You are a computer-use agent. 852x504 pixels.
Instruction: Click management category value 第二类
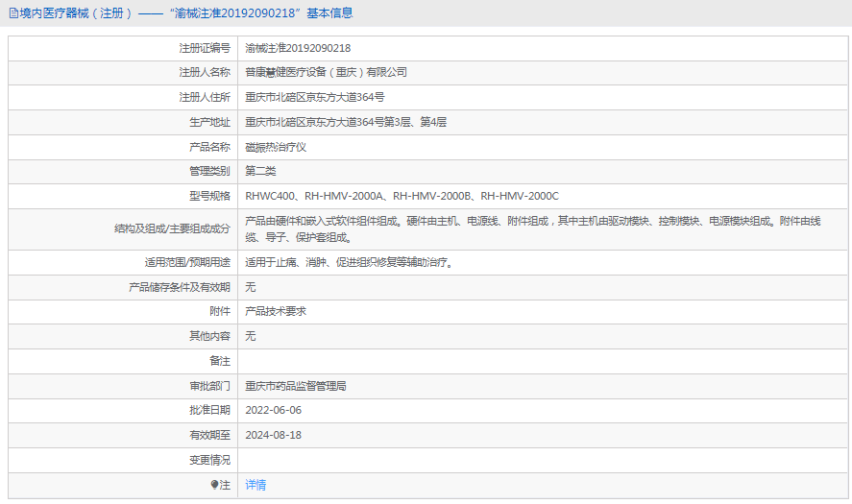coord(260,171)
